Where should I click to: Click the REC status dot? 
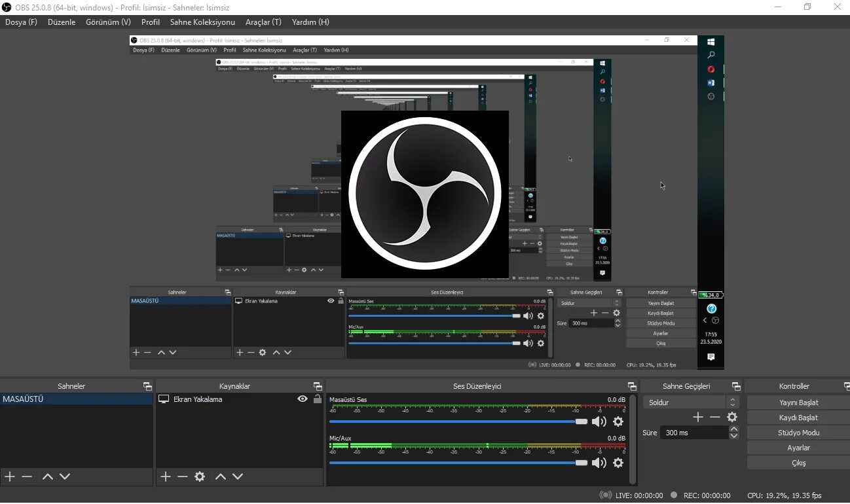(x=674, y=495)
